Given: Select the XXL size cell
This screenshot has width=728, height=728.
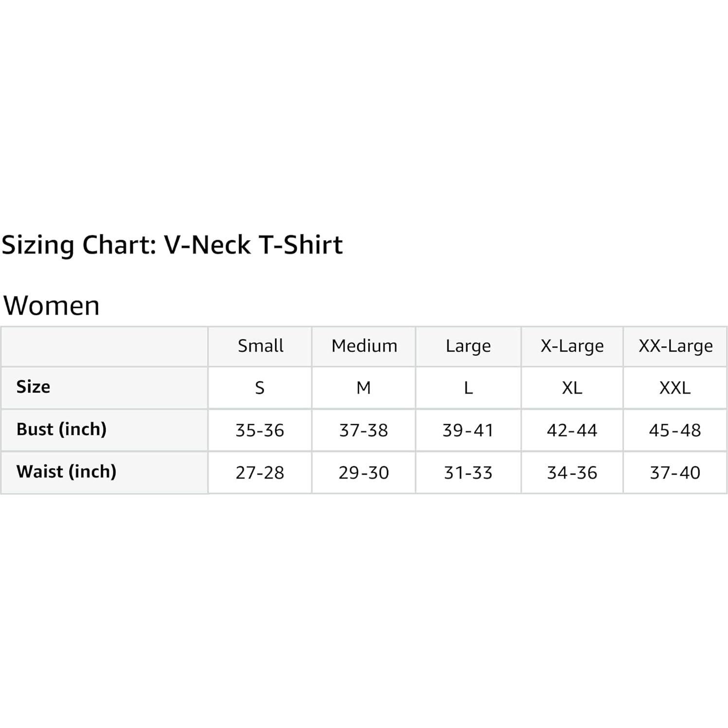Looking at the screenshot, I should tap(675, 388).
